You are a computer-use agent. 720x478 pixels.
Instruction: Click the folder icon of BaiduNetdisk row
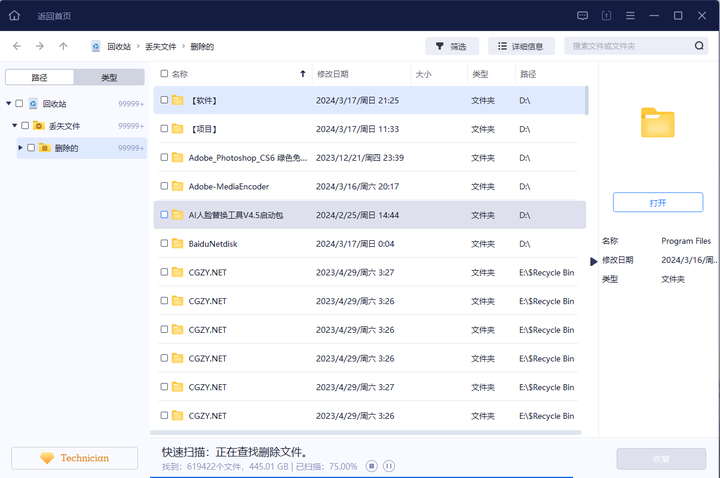click(x=178, y=243)
